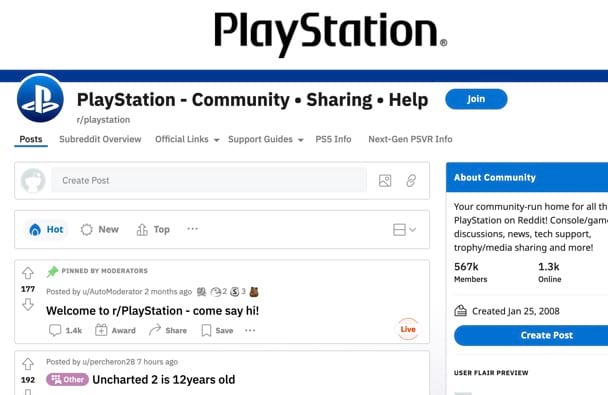Click the 1.3k Online count
The width and height of the screenshot is (608, 395).
(x=549, y=272)
